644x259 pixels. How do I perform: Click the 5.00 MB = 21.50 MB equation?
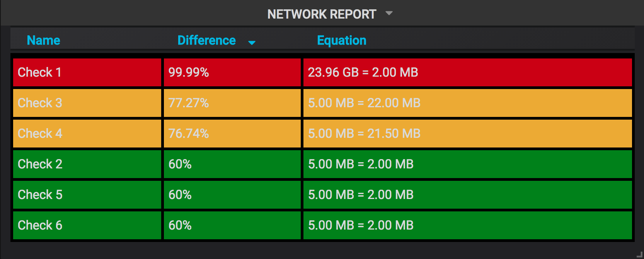pyautogui.click(x=468, y=134)
